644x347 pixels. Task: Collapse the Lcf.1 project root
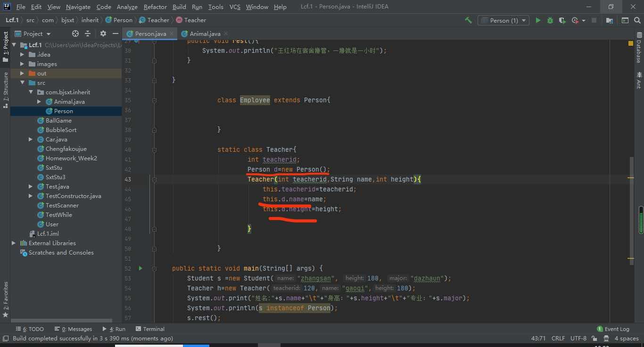[14, 45]
